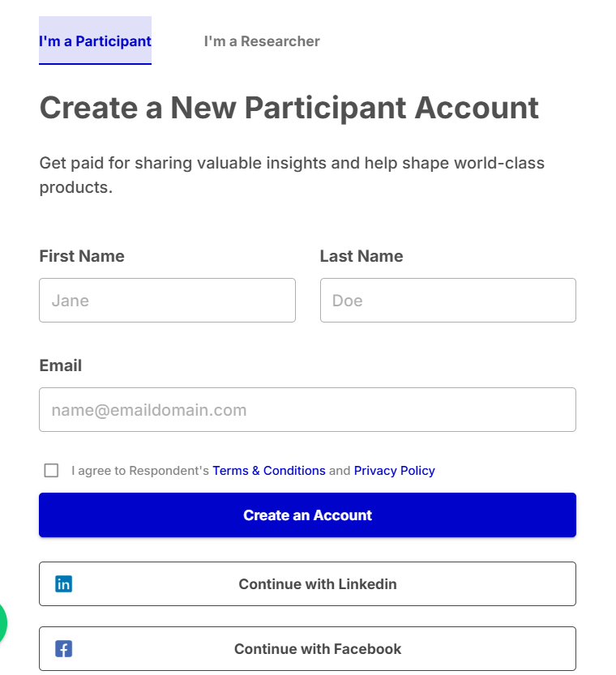The image size is (616, 675).
Task: Open the Privacy Policy link
Action: 394,471
